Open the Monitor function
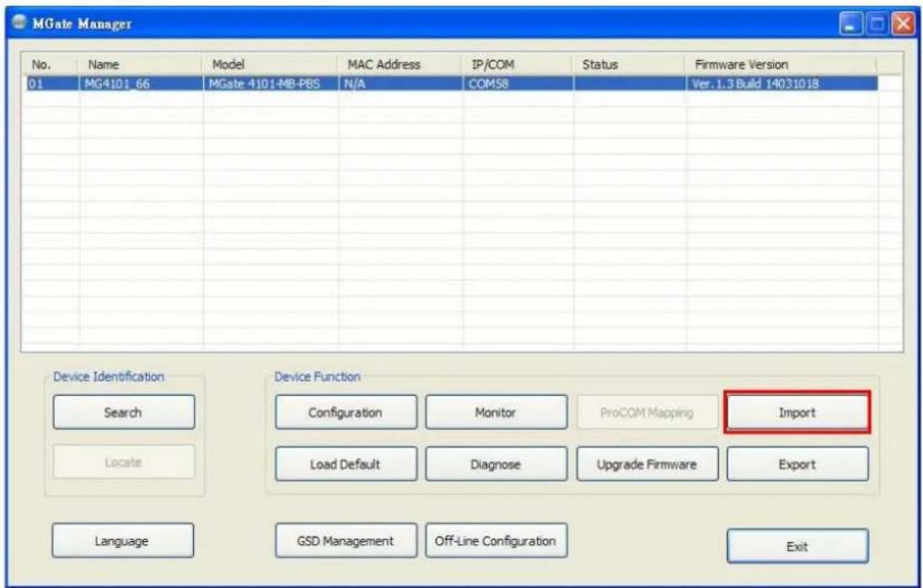Viewport: 923px width, 588px height. point(496,412)
